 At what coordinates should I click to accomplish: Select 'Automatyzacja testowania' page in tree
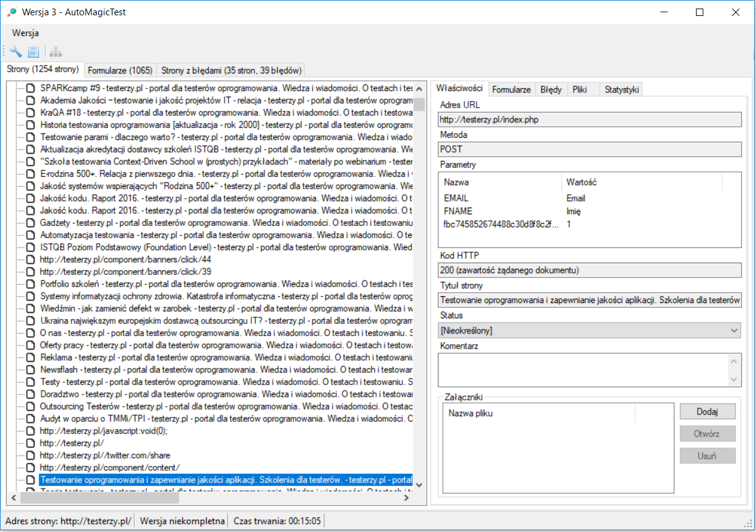pyautogui.click(x=87, y=234)
